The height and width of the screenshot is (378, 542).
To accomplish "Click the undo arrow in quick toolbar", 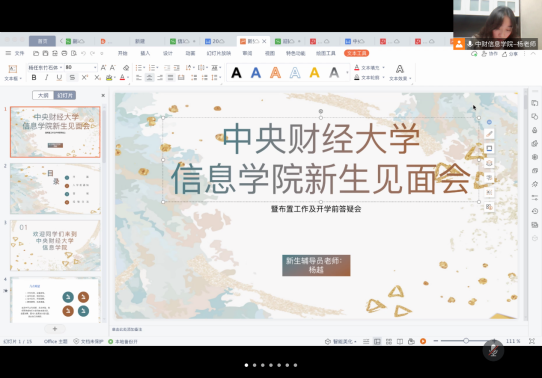I will [83, 53].
